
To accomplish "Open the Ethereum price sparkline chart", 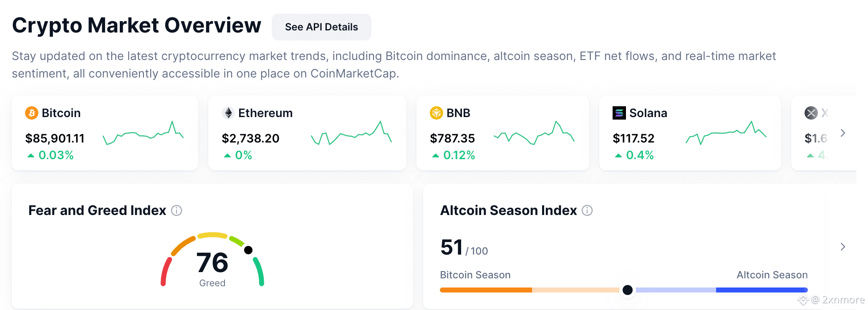I will tap(351, 133).
